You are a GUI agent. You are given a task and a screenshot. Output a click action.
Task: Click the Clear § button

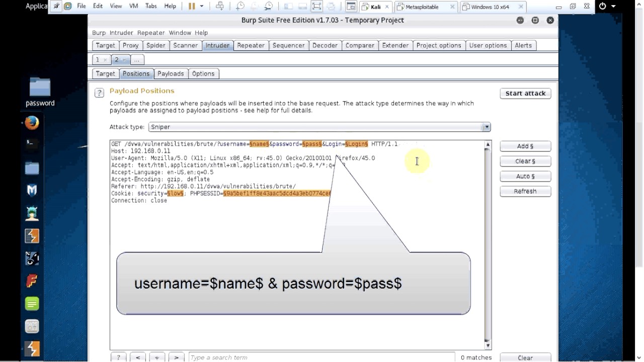(x=525, y=161)
